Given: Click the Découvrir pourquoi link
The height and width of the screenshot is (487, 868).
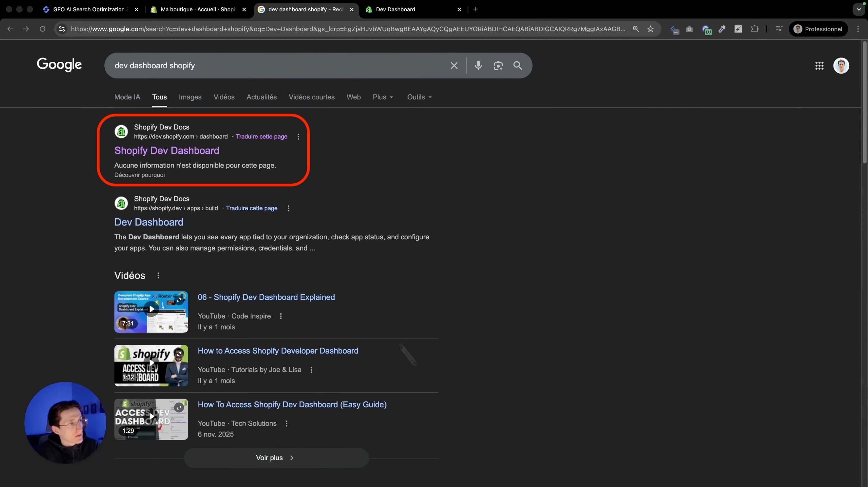Looking at the screenshot, I should 139,175.
